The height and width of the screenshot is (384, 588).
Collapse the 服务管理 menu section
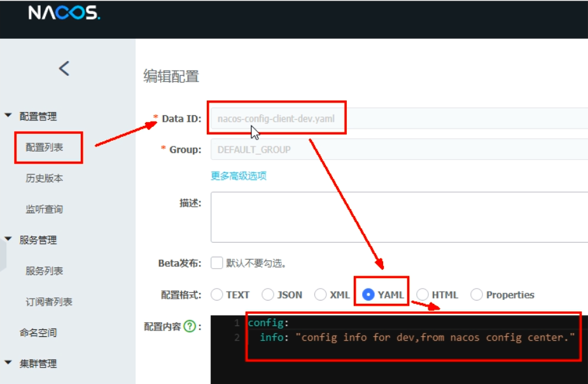pos(8,239)
